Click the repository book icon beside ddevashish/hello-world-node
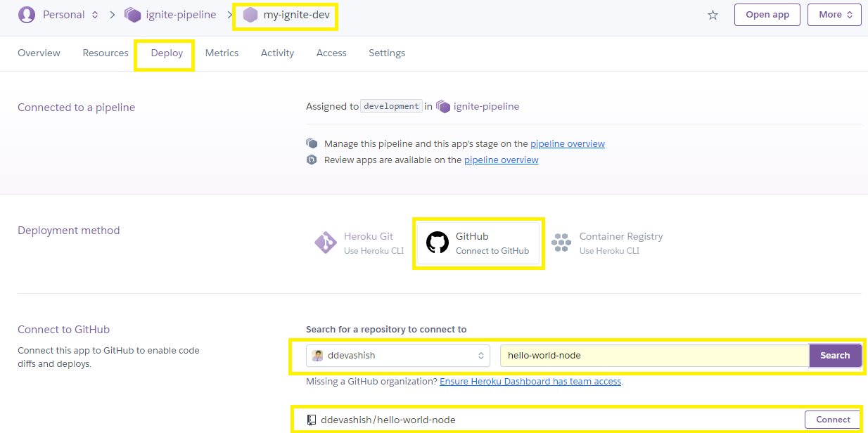 [x=312, y=420]
